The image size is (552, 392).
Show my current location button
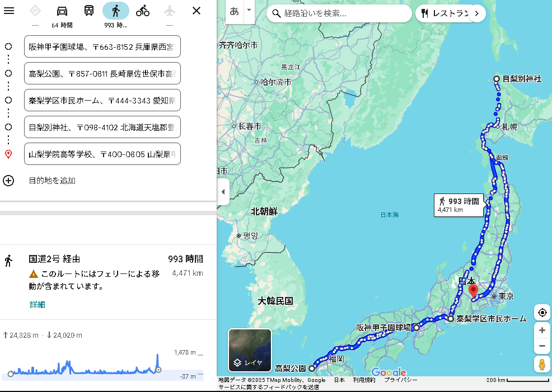542,313
